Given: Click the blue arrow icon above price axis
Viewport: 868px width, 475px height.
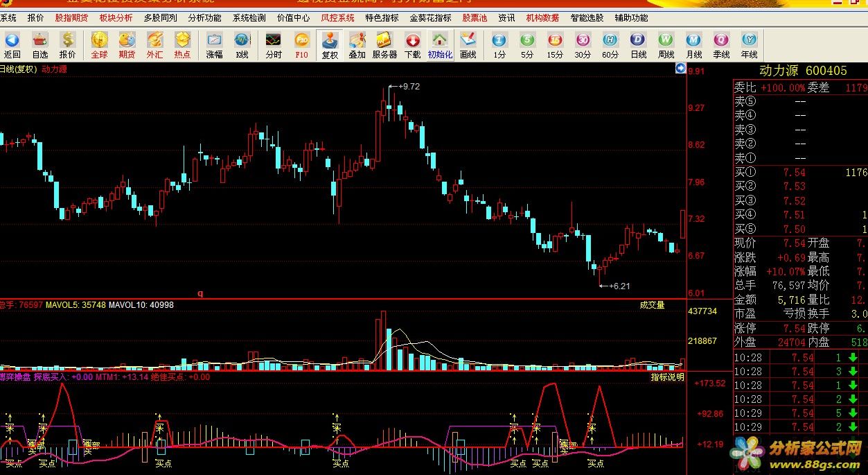Looking at the screenshot, I should pyautogui.click(x=680, y=69).
